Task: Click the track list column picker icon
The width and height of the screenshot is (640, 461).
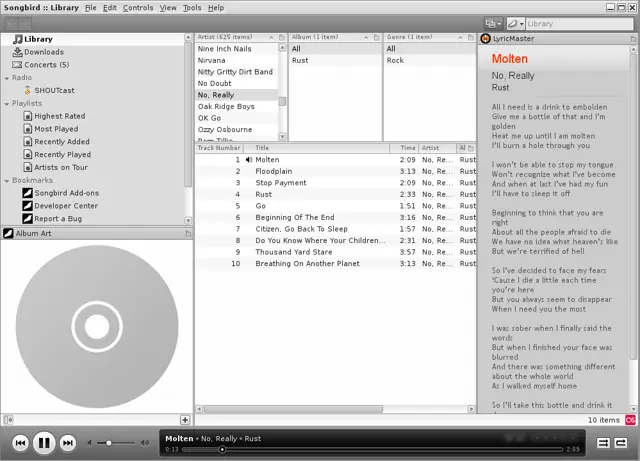Action: click(x=471, y=148)
